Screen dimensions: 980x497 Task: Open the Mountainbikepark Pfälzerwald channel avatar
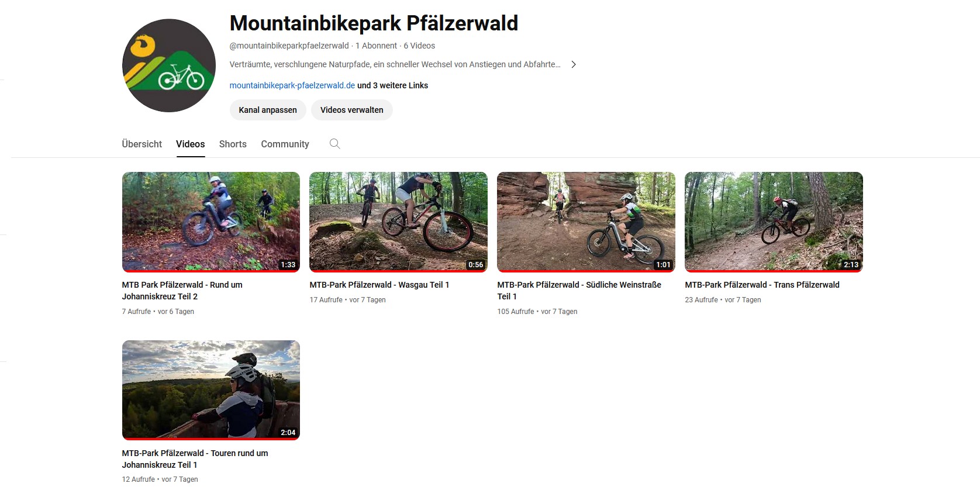point(169,65)
